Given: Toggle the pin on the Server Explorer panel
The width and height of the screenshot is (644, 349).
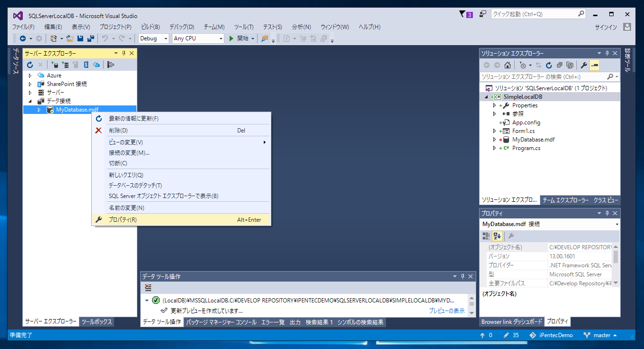Looking at the screenshot, I should pyautogui.click(x=124, y=54).
